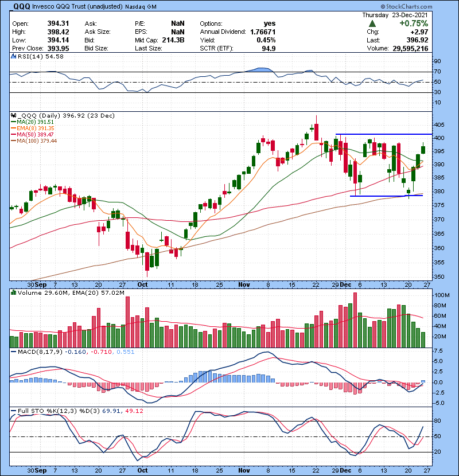
Task: Click the green MA(20) legend dash
Action: [x=13, y=122]
